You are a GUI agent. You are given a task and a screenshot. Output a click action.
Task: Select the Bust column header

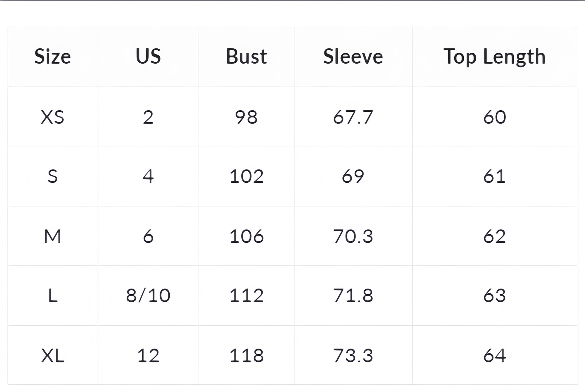click(x=246, y=57)
